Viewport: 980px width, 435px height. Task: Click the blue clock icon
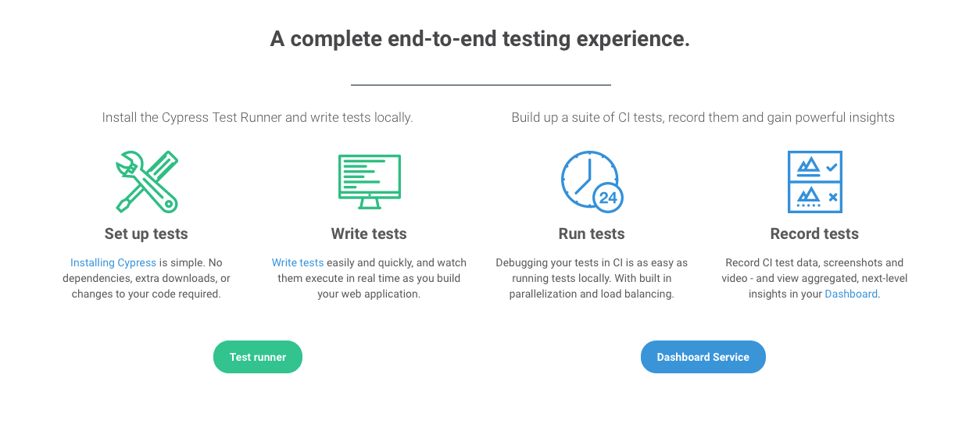click(592, 182)
